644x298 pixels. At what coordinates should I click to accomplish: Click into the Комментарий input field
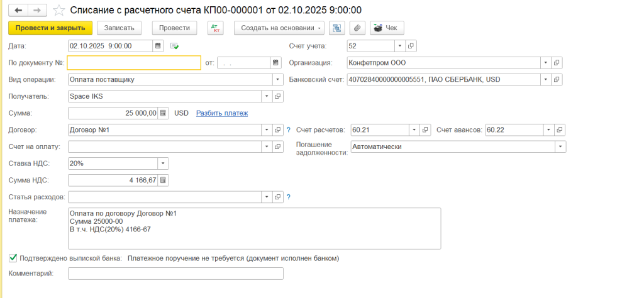point(175,273)
